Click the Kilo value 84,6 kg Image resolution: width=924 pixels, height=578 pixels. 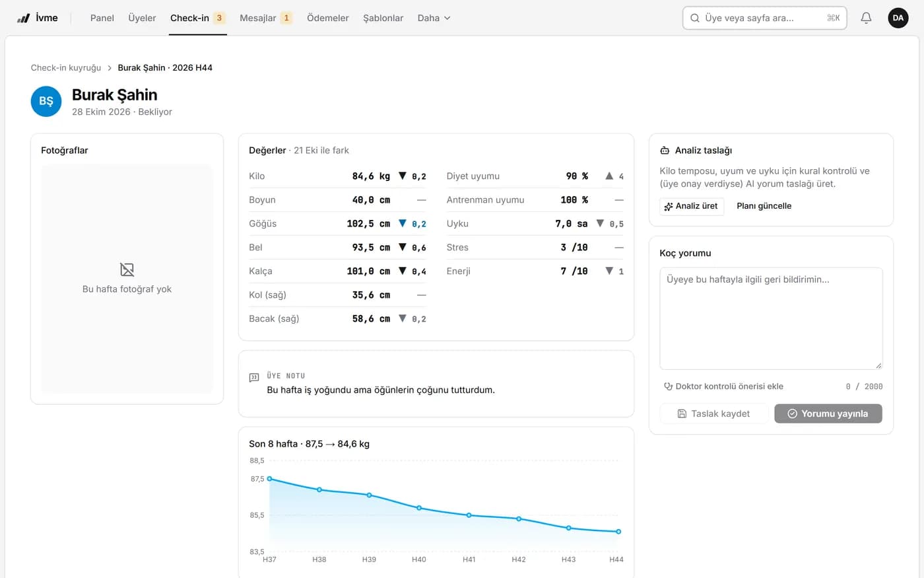(371, 176)
